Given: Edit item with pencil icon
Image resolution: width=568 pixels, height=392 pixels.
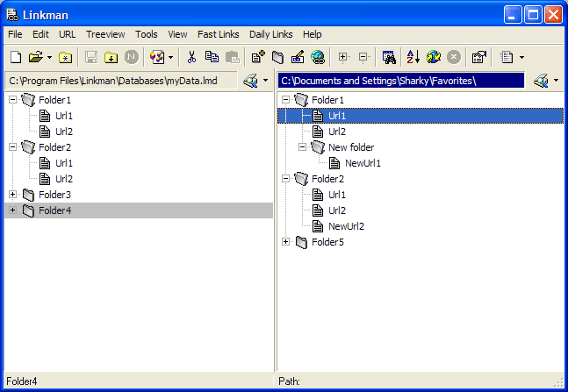Looking at the screenshot, I should [x=298, y=57].
